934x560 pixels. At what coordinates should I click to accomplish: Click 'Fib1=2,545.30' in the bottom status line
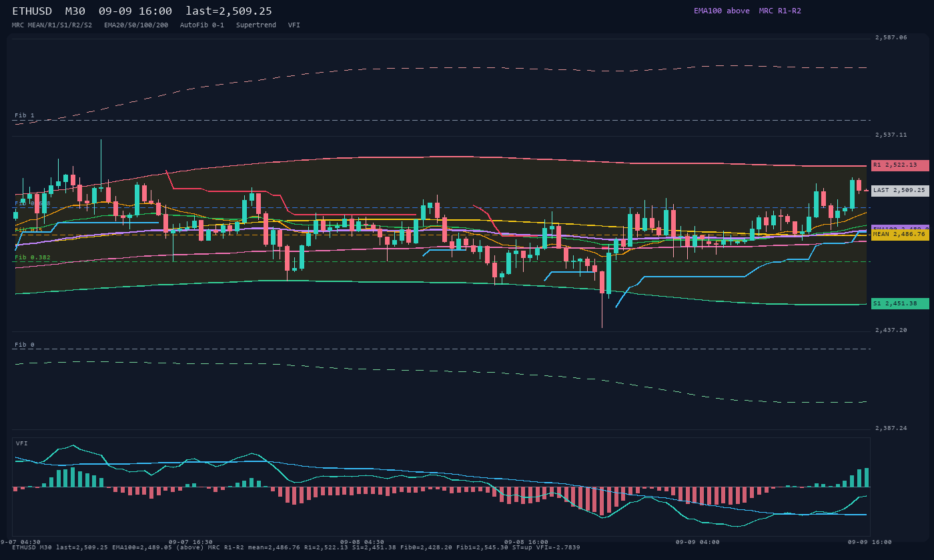click(482, 547)
